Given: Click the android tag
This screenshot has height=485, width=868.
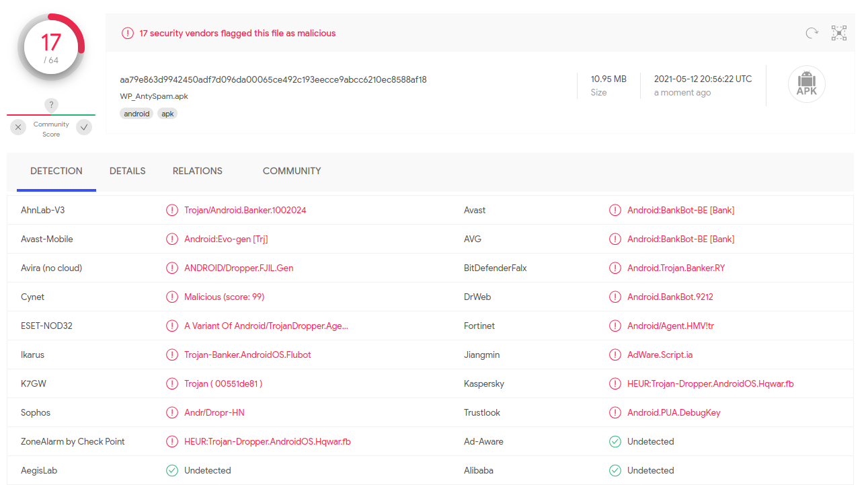Looking at the screenshot, I should pos(136,114).
